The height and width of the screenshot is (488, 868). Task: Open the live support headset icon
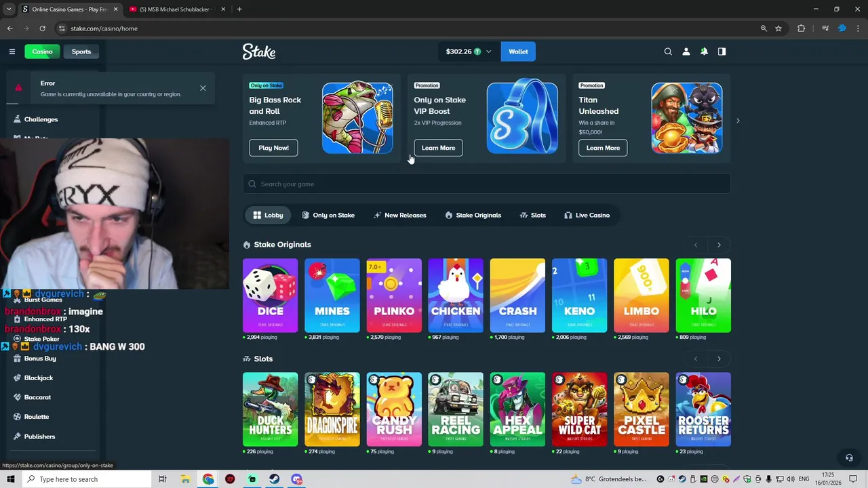tap(849, 457)
